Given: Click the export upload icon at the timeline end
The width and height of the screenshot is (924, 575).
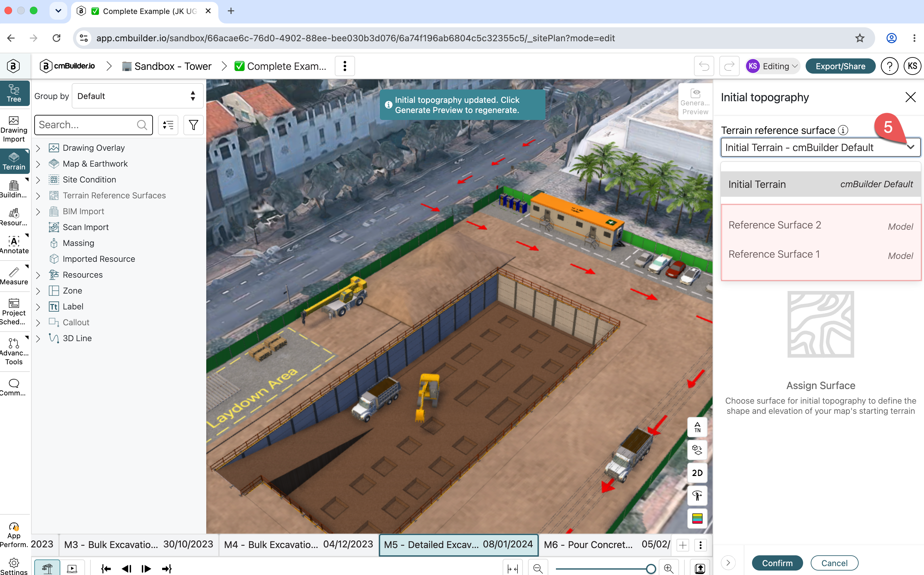Looking at the screenshot, I should 700,569.
